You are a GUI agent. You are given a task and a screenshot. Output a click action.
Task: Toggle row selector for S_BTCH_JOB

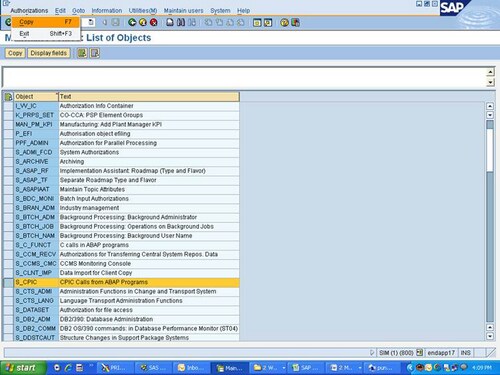(x=8, y=227)
